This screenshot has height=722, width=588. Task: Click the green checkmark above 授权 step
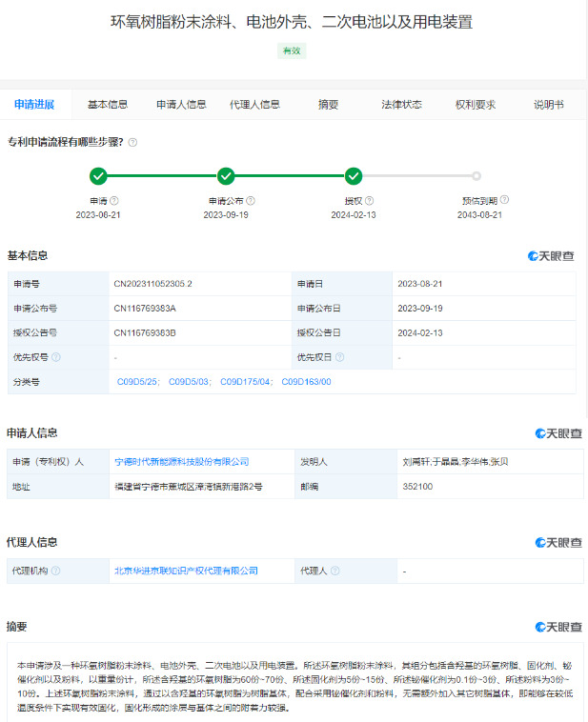(354, 175)
